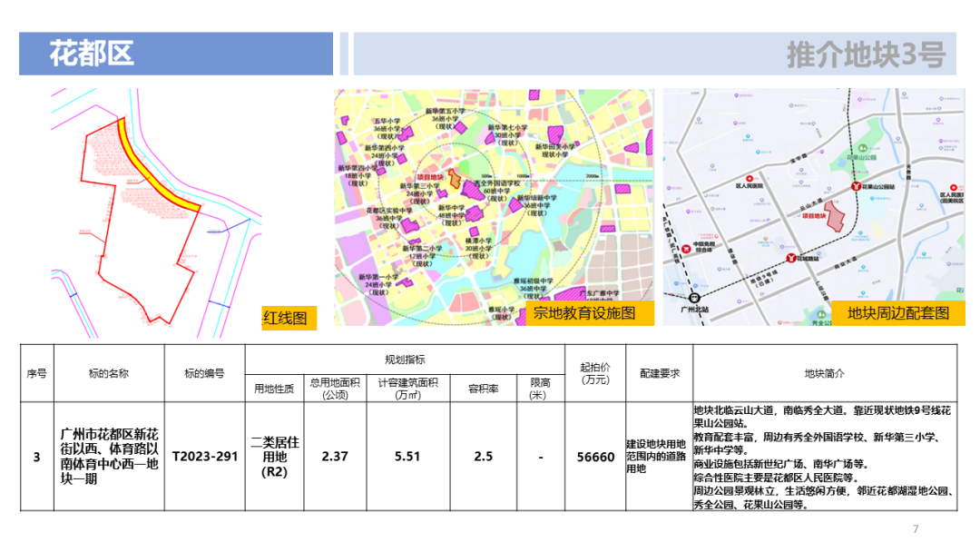Select the 宗地教育设施图 yellow label

click(x=580, y=314)
